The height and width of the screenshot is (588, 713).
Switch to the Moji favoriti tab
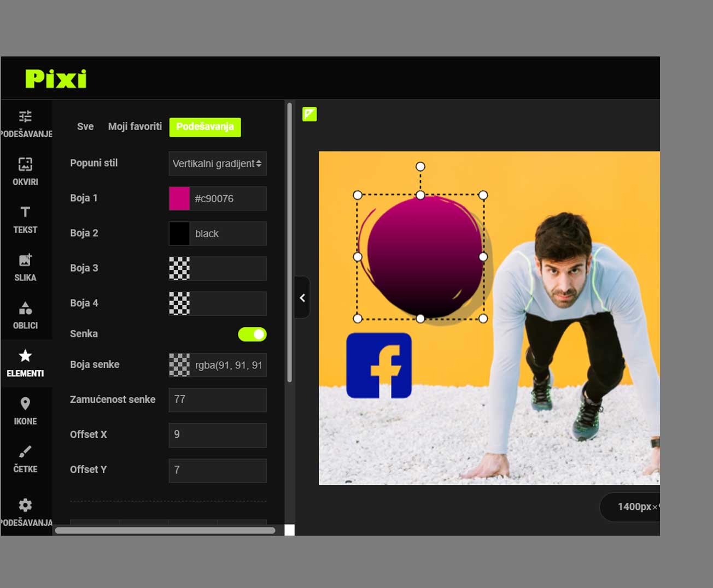135,127
